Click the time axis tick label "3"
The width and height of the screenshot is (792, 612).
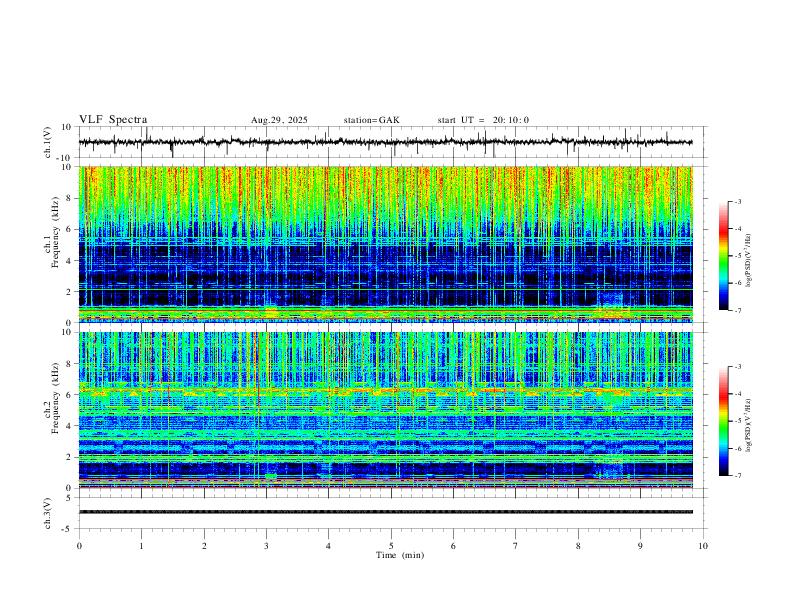[x=266, y=546]
